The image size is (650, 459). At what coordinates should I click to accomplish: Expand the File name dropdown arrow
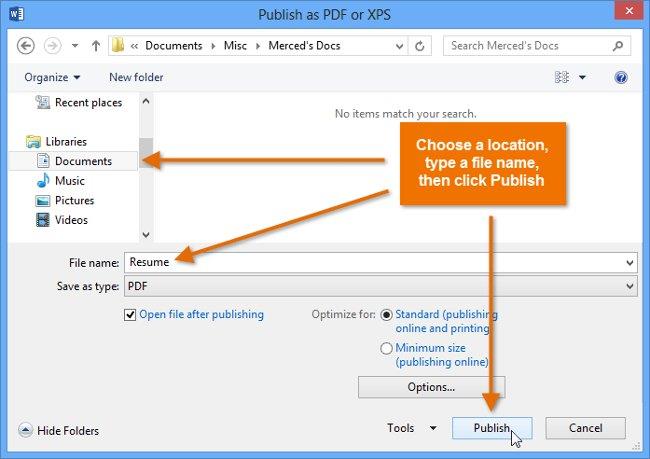pos(630,263)
